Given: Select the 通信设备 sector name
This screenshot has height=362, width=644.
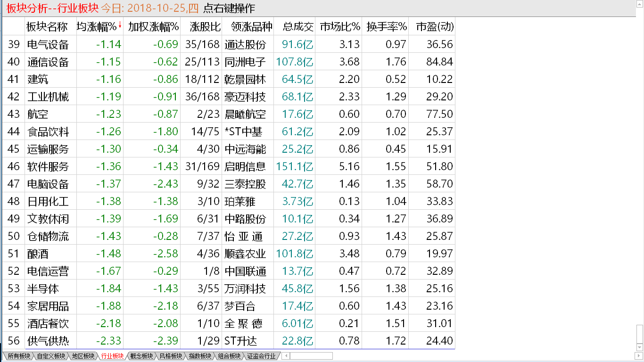Looking at the screenshot, I should (48, 62).
